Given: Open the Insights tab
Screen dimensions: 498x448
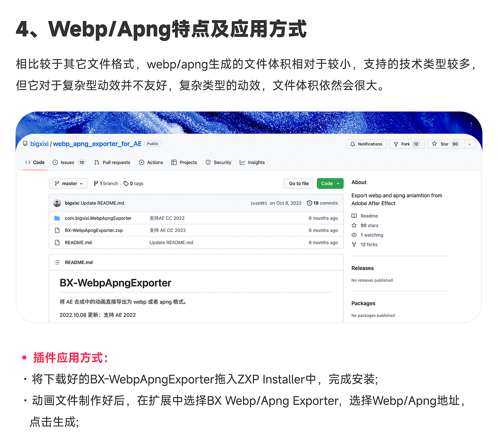Looking at the screenshot, I should [252, 162].
